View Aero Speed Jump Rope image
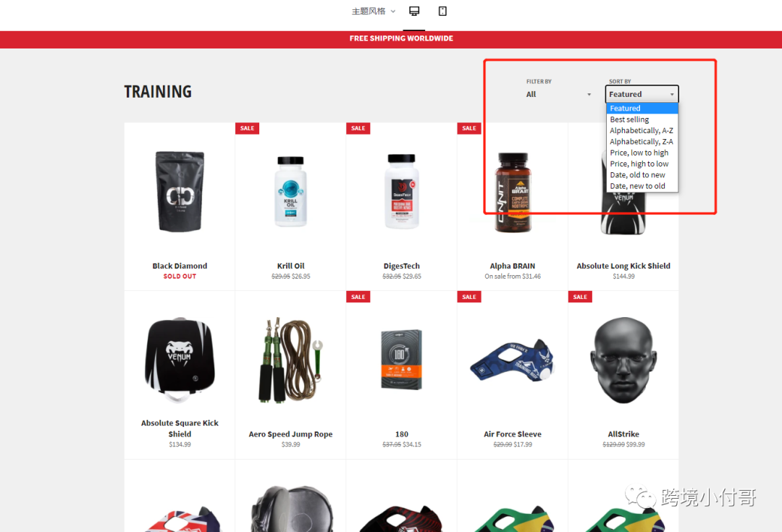Viewport: 782px width, 532px height. 291,360
